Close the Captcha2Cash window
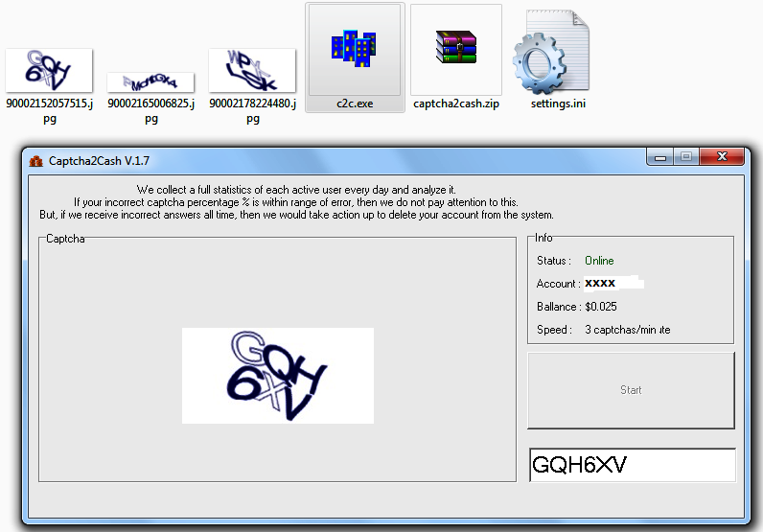The image size is (763, 532). point(722,157)
